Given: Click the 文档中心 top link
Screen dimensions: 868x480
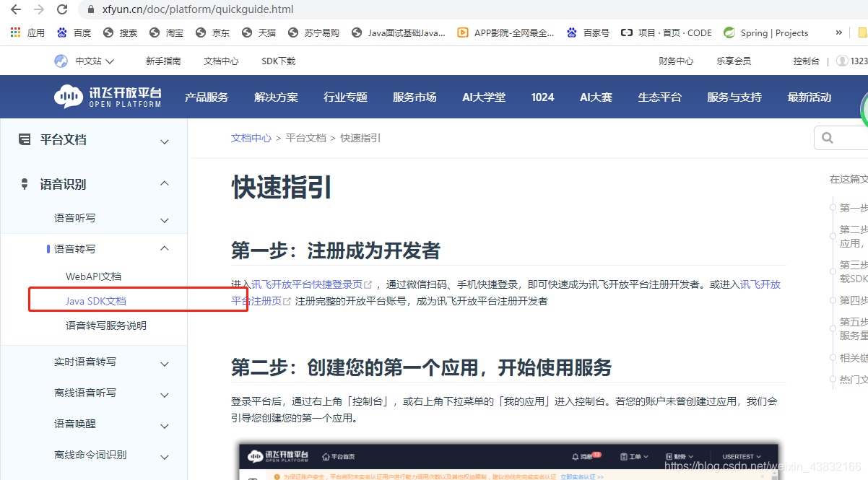Looking at the screenshot, I should [221, 61].
